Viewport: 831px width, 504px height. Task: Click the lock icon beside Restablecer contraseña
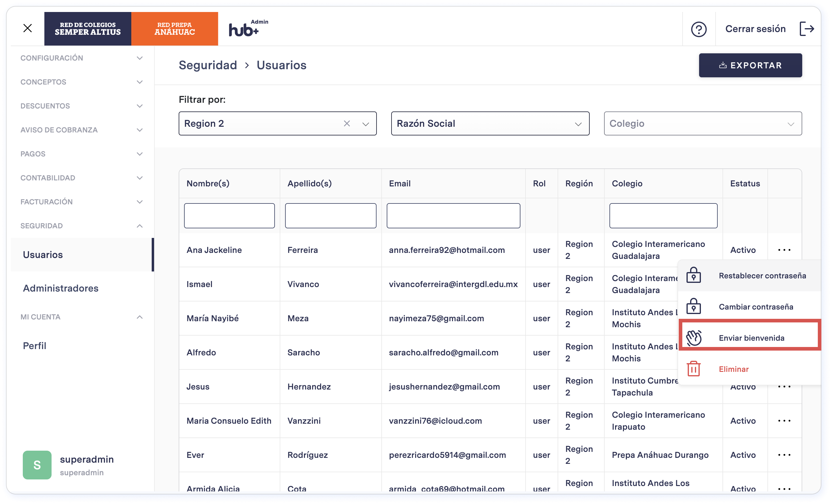pyautogui.click(x=693, y=275)
